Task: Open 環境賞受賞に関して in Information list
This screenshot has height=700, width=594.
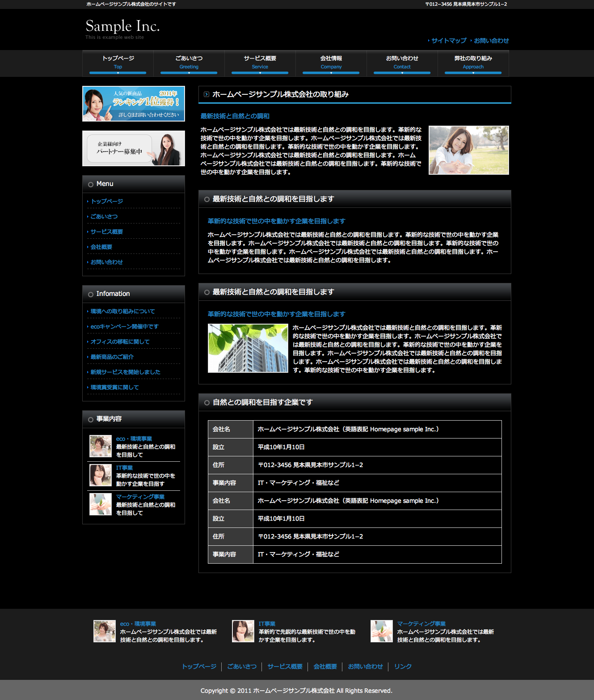Action: pos(114,388)
